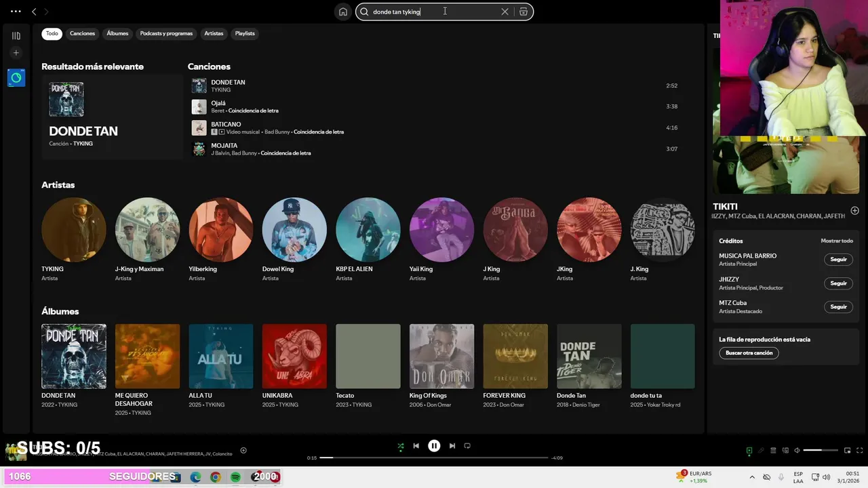Connect to a device icon
The height and width of the screenshot is (488, 868).
tap(785, 450)
